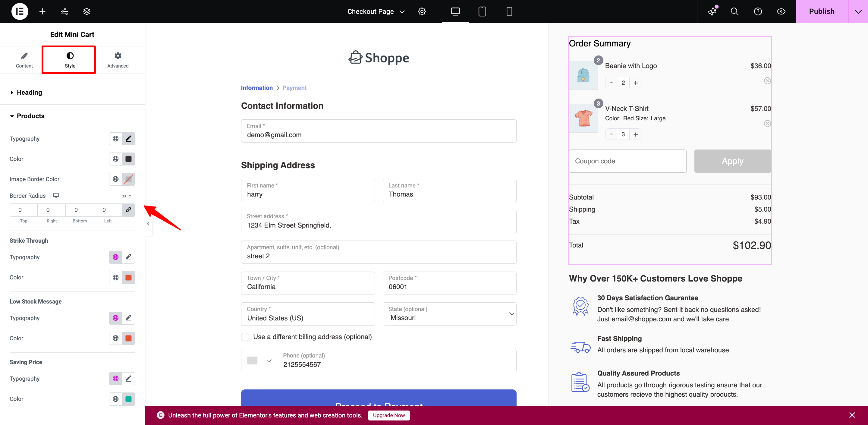Open Checkout Page document dropdown
The width and height of the screenshot is (868, 425).
click(376, 11)
